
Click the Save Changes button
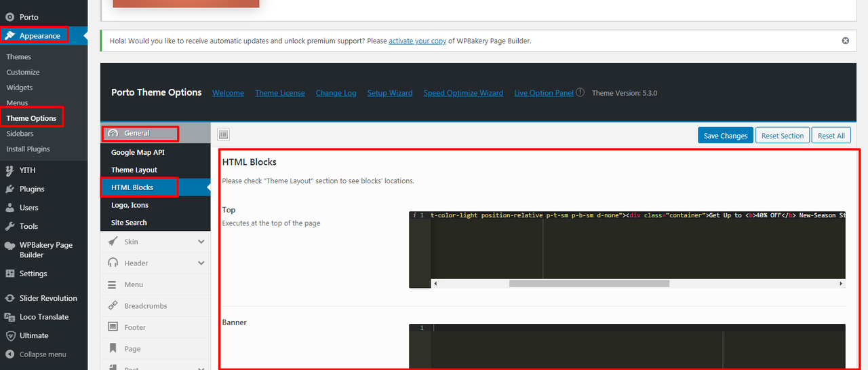pos(726,136)
